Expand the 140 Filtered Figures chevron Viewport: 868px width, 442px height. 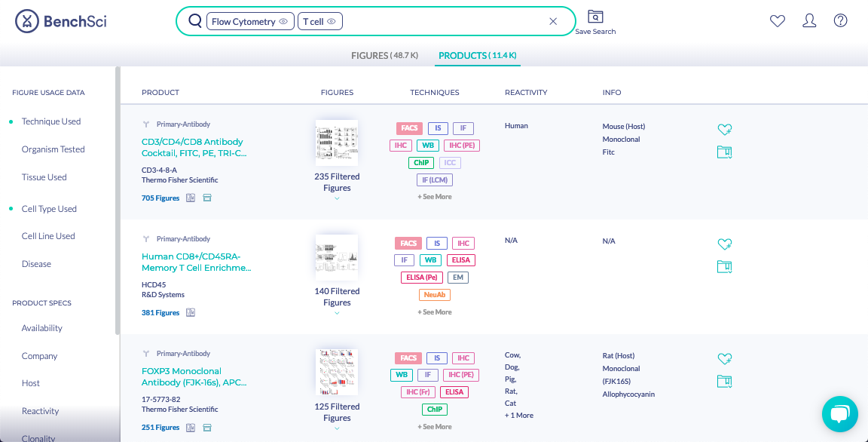[x=337, y=314]
